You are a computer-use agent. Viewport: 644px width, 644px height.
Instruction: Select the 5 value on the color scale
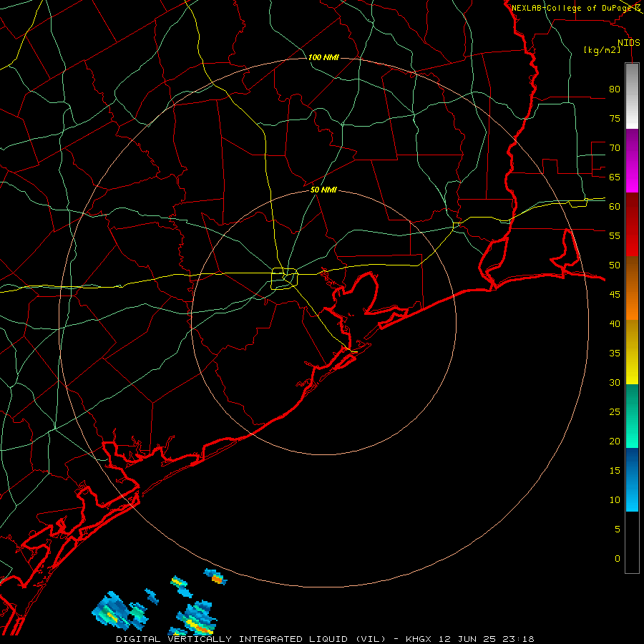pos(618,530)
